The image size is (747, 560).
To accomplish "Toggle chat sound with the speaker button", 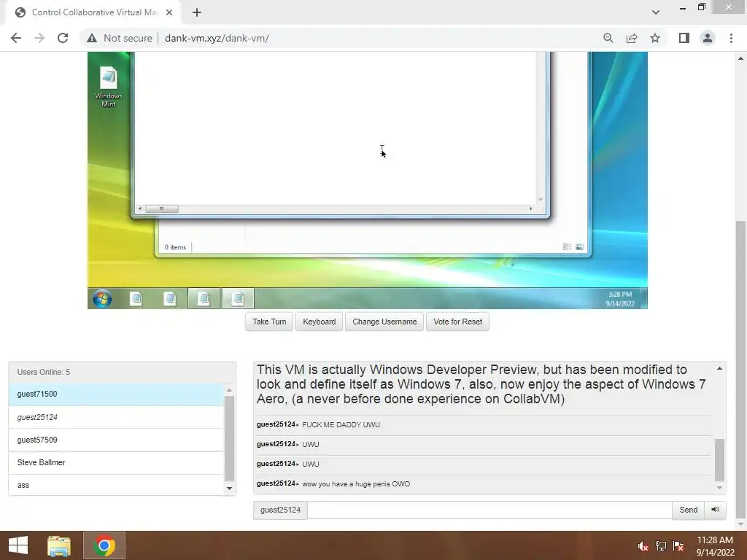I will (716, 510).
